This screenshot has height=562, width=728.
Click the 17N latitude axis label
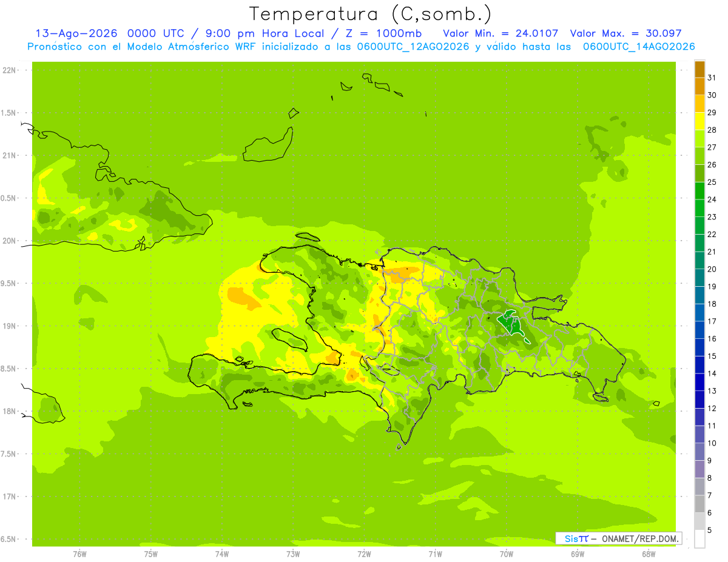click(x=9, y=497)
